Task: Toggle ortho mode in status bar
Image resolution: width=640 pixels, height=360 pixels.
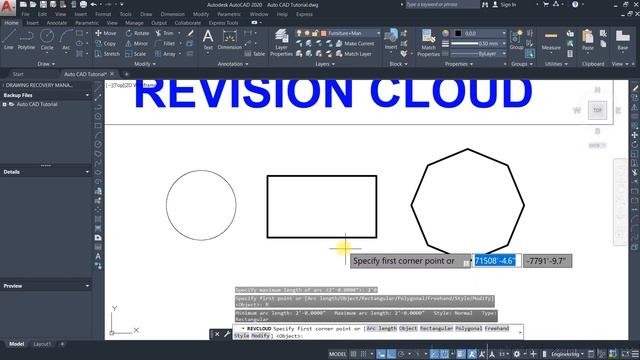Action: coord(391,354)
